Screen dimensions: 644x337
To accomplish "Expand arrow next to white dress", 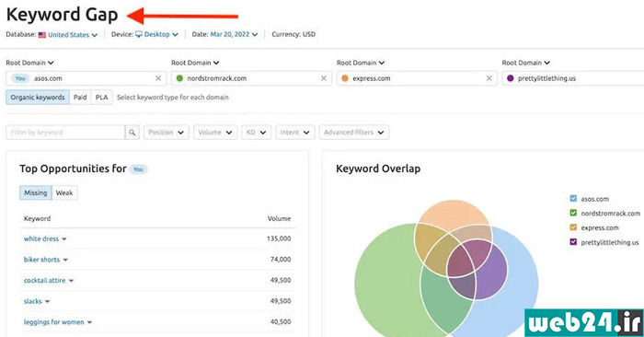I will 64,239.
